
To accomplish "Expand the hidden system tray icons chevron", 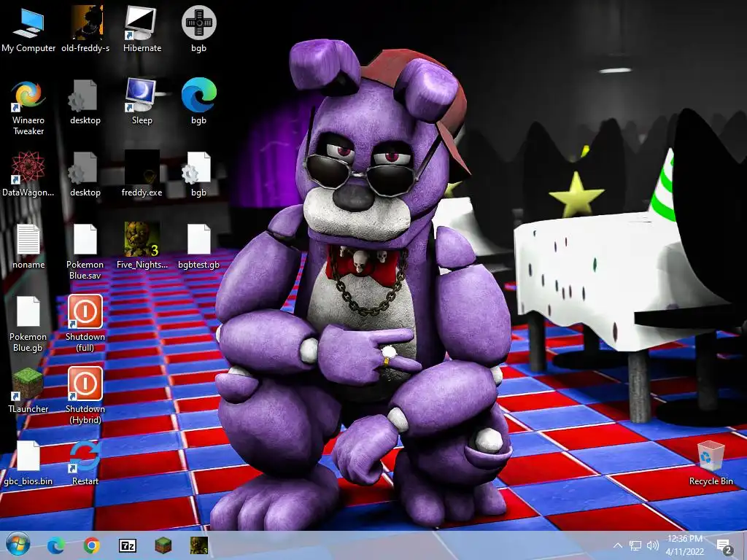I will pos(618,545).
